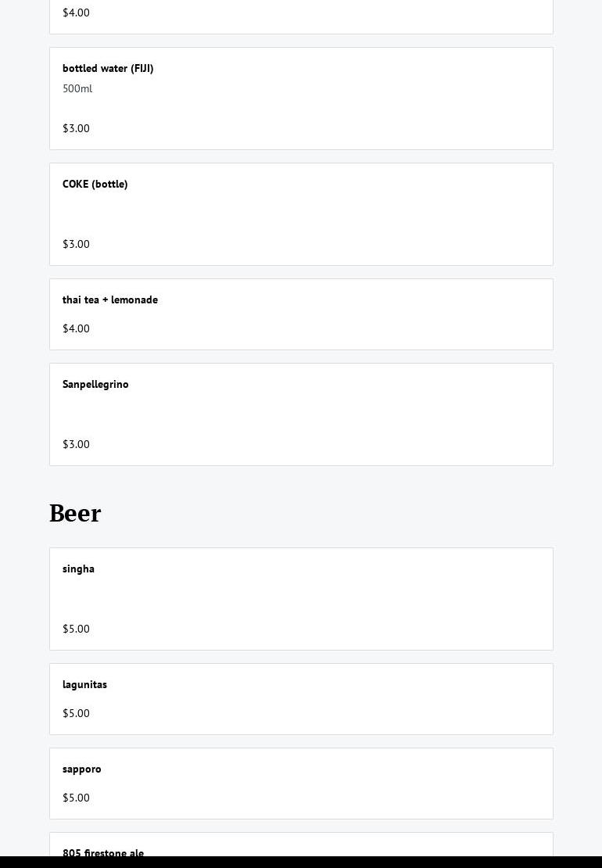
Task: Select the singha beer item
Action: click(301, 599)
